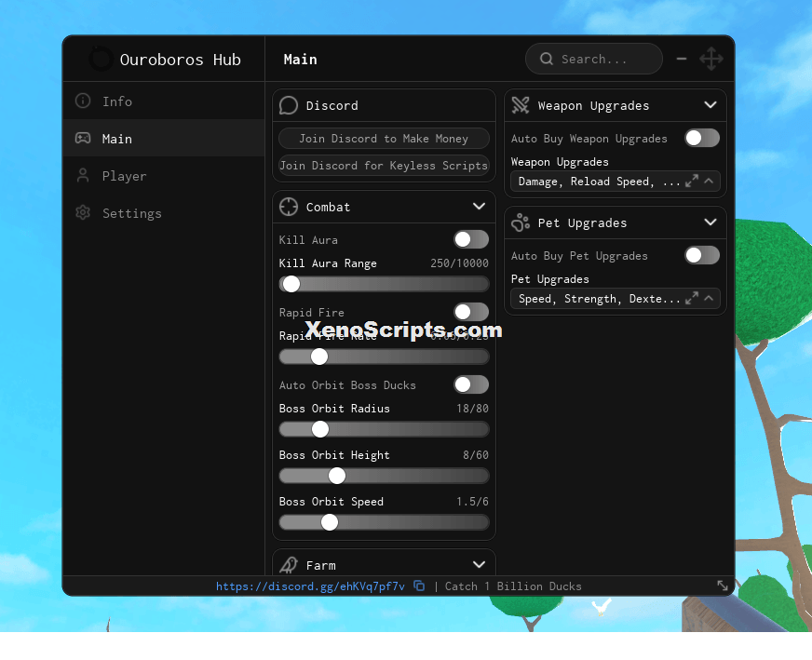Click the Info circle icon in sidebar

(83, 101)
